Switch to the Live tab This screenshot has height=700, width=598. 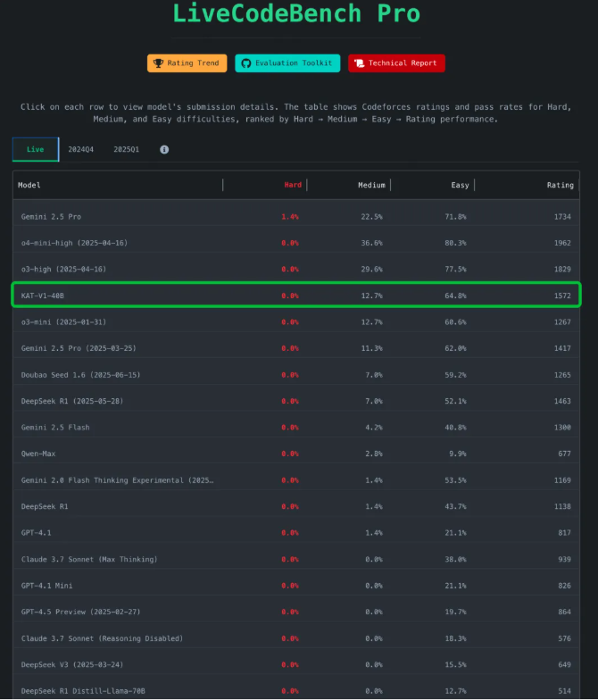36,149
